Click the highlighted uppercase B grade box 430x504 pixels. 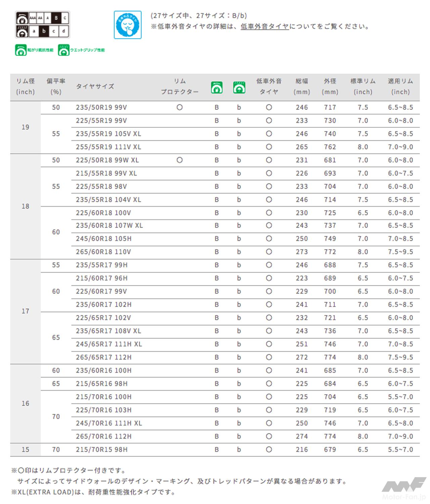56,18
